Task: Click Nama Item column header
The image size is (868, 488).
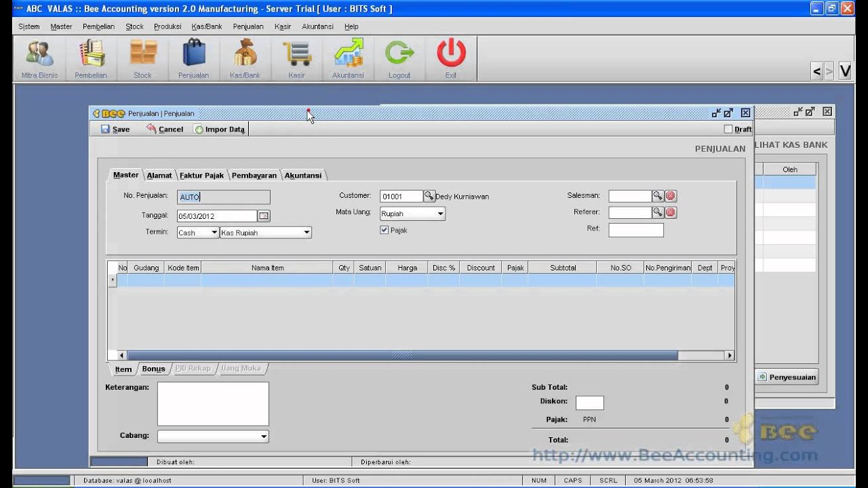Action: [267, 268]
